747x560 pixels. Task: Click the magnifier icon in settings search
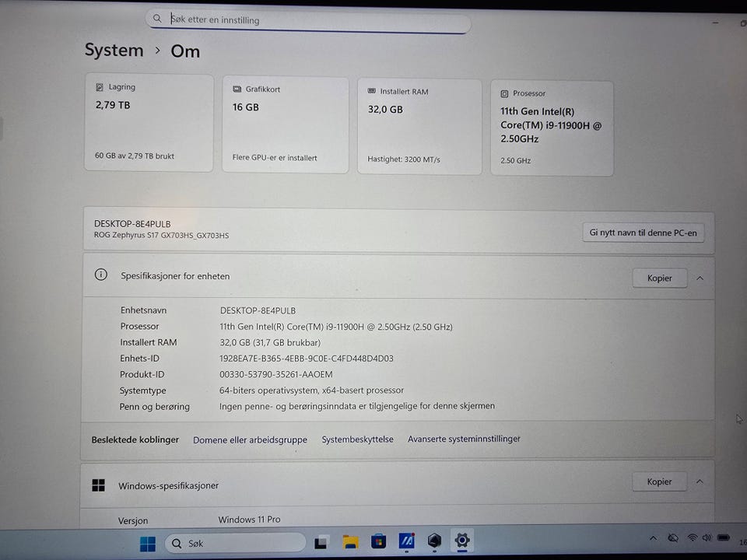pyautogui.click(x=156, y=18)
